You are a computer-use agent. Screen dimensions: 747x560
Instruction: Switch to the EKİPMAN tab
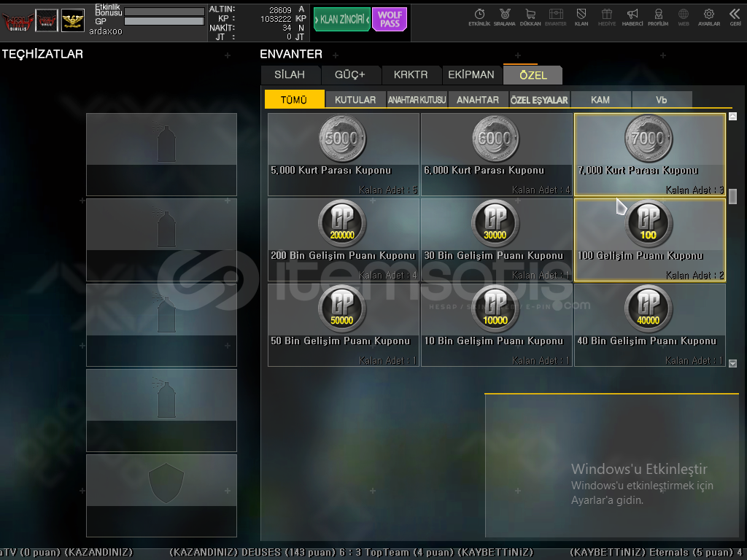pos(471,75)
